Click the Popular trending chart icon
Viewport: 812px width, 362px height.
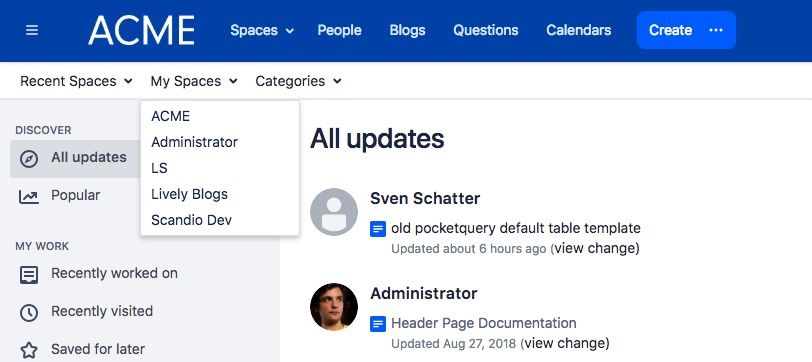[29, 196]
